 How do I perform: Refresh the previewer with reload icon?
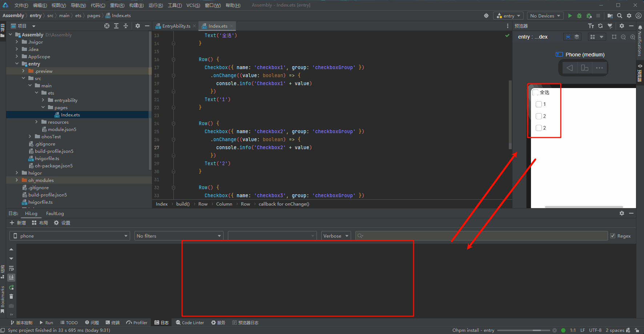pos(600,26)
